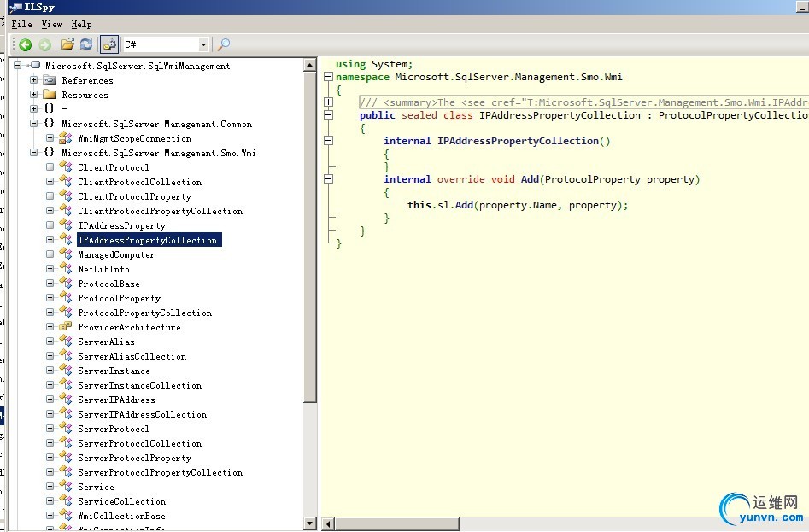Open the View menu

[x=51, y=25]
